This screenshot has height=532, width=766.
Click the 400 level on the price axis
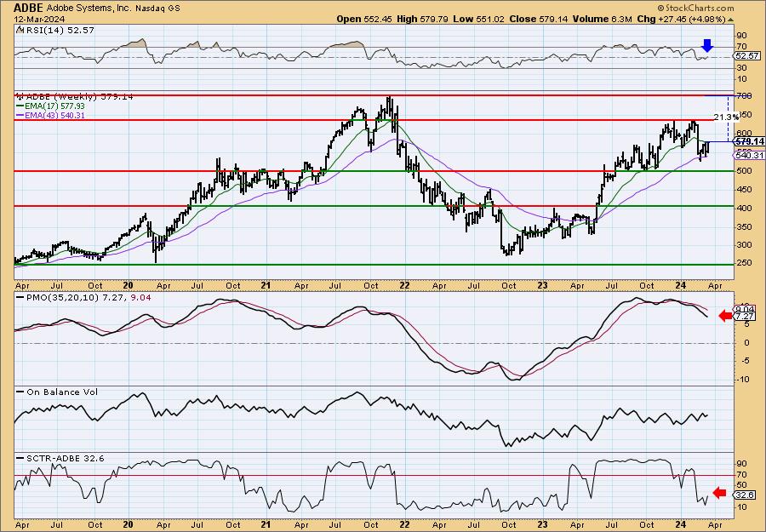tap(744, 208)
